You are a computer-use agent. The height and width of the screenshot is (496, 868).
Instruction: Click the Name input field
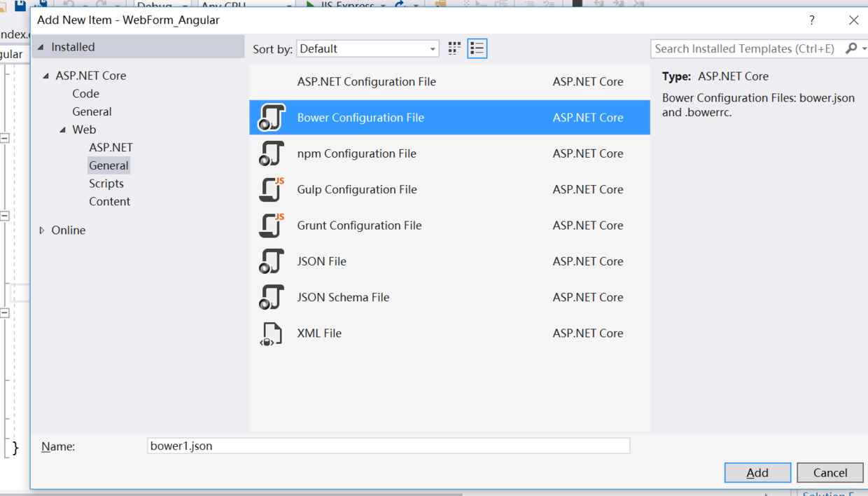[x=388, y=446]
